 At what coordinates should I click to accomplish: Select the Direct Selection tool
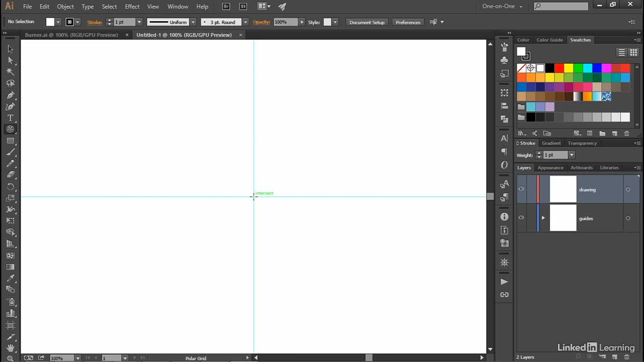[10, 60]
